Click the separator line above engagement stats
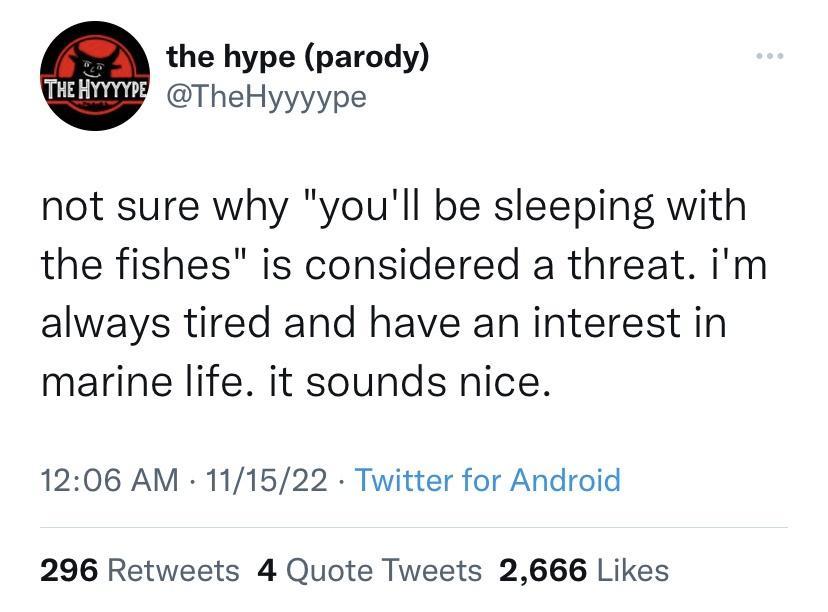This screenshot has width=828, height=612. [414, 527]
